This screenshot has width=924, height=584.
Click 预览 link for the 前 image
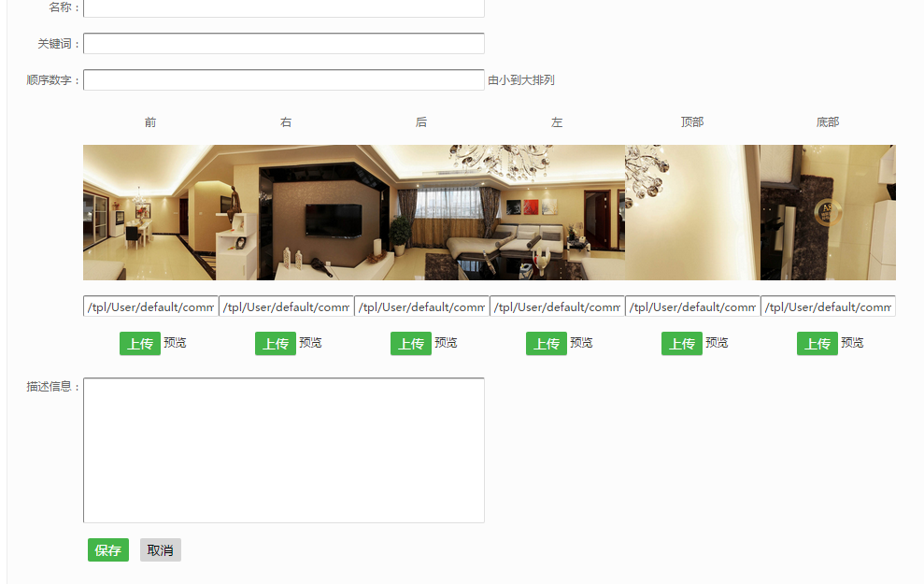(x=175, y=343)
